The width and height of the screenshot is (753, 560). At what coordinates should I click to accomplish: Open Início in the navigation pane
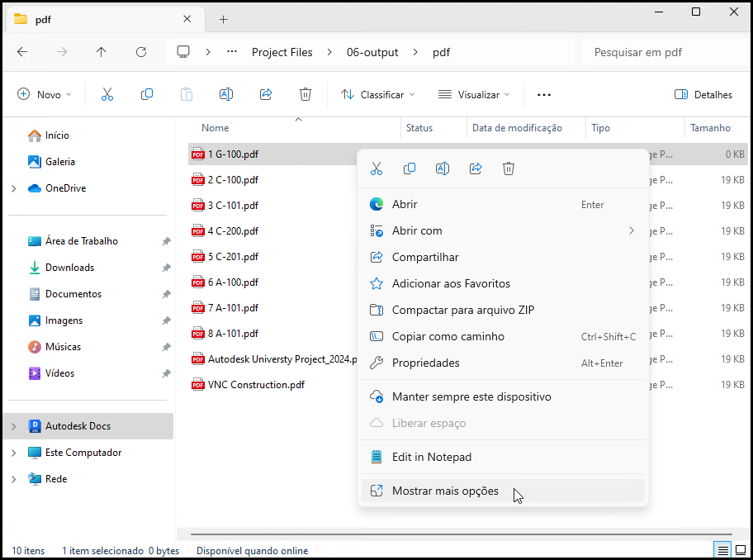(57, 135)
